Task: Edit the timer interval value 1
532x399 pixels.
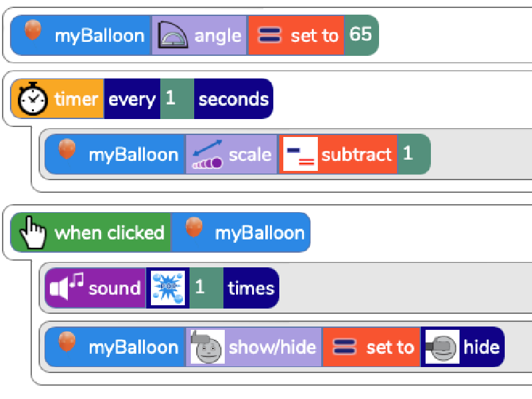Action: coord(177,98)
